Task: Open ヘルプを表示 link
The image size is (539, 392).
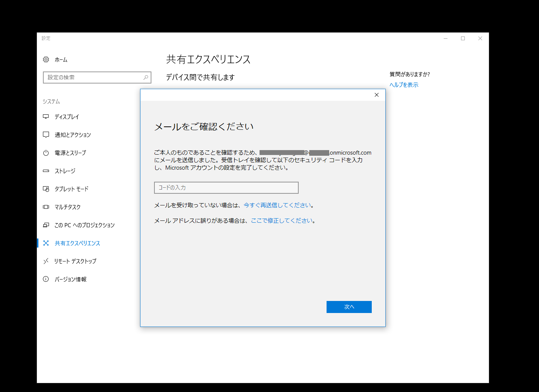Action: (x=404, y=85)
